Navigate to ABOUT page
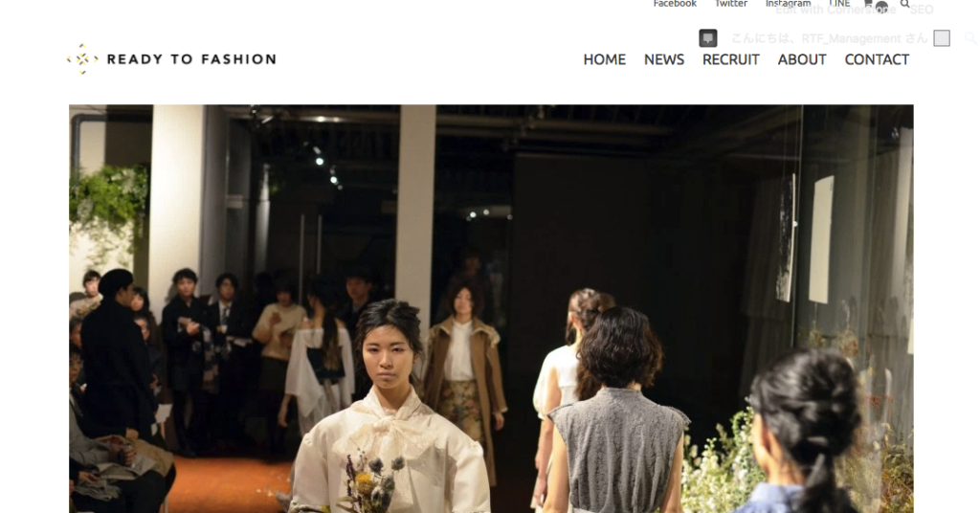This screenshot has width=980, height=513. [802, 59]
